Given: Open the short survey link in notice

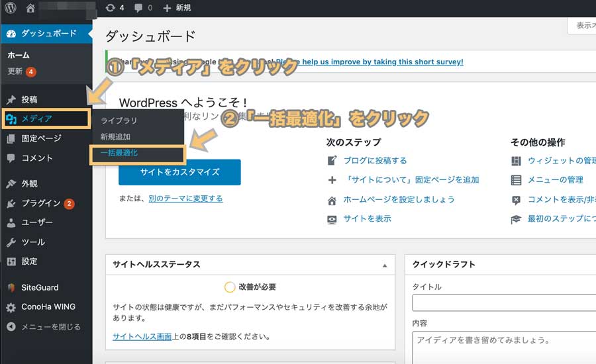Looking at the screenshot, I should pos(370,62).
